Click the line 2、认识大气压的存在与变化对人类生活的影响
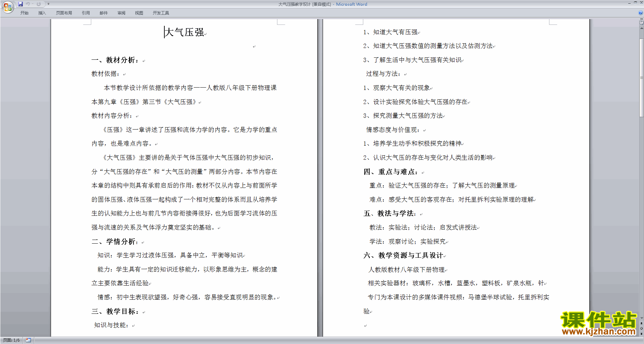 pos(428,158)
